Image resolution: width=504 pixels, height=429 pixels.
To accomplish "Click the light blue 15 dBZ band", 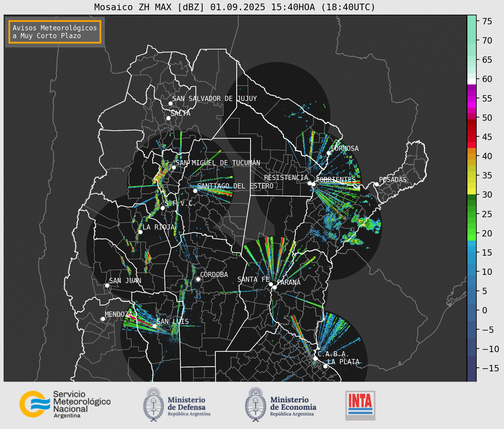I will point(472,249).
